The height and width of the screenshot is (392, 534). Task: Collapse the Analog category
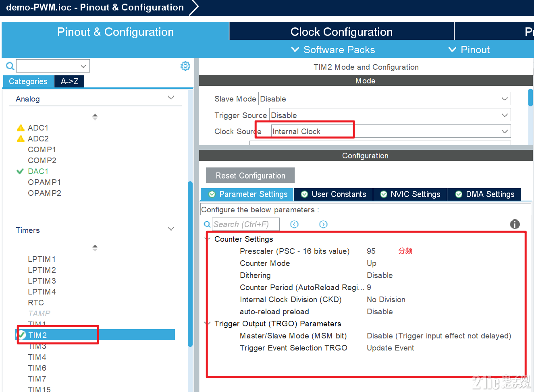pos(171,97)
